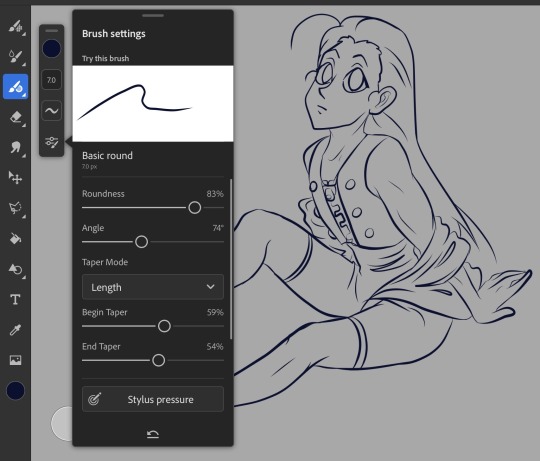Click the tool options drag handle

coord(52,30)
